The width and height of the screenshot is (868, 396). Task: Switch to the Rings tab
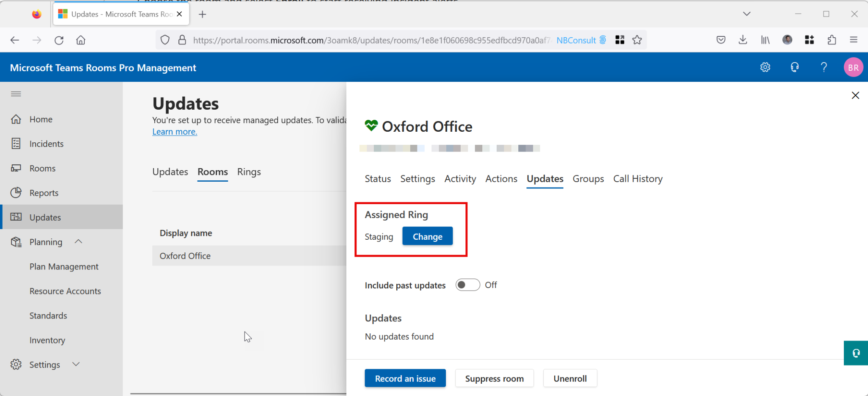point(249,172)
